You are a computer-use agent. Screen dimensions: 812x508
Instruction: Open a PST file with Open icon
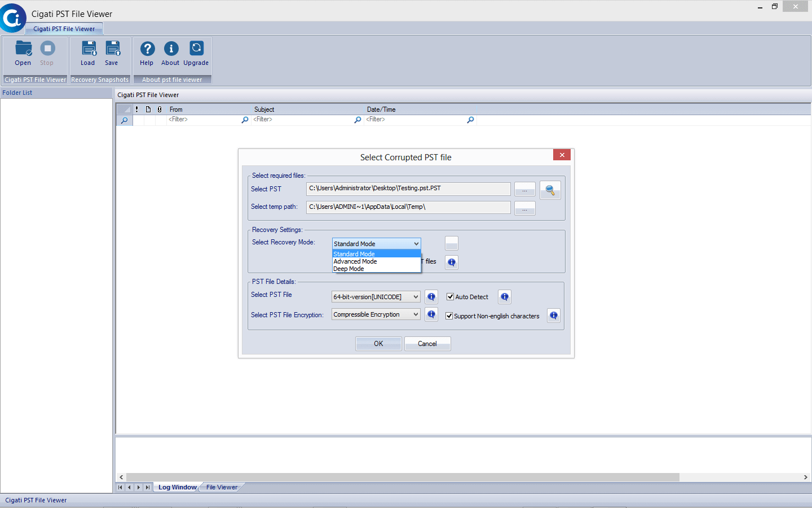coord(23,54)
